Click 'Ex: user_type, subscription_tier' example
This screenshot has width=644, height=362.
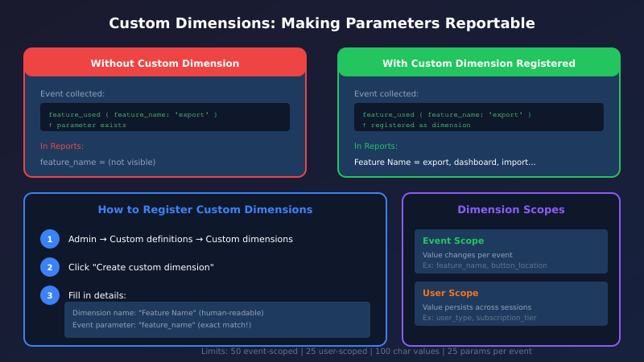tap(479, 318)
